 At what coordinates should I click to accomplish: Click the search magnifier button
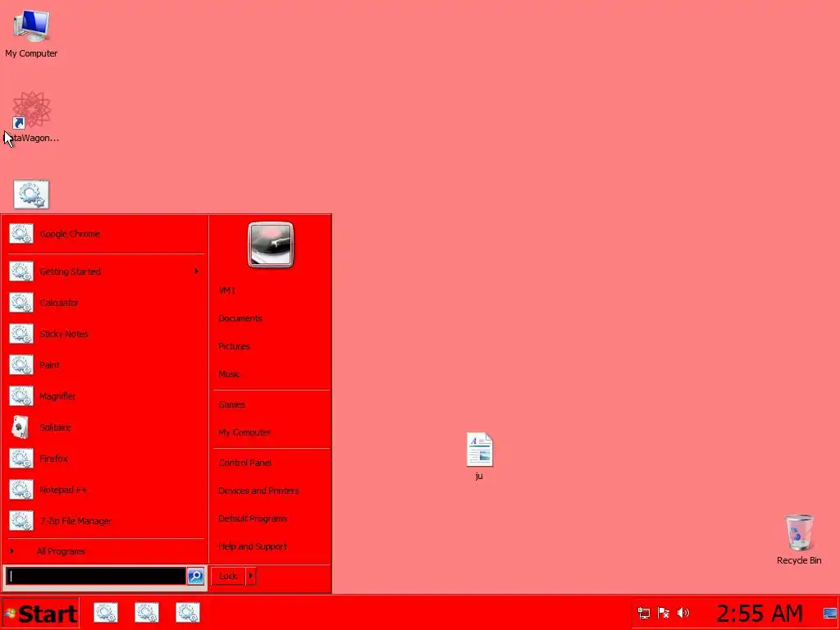[195, 577]
